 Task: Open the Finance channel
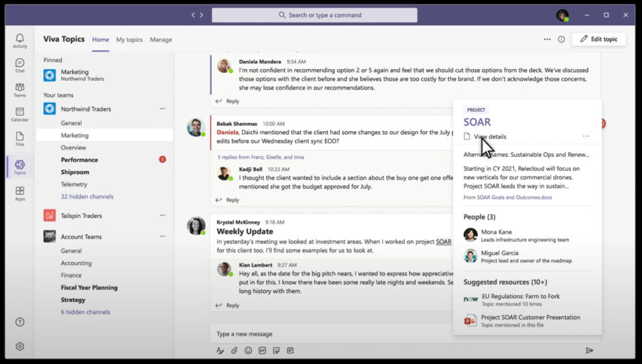[x=71, y=275]
